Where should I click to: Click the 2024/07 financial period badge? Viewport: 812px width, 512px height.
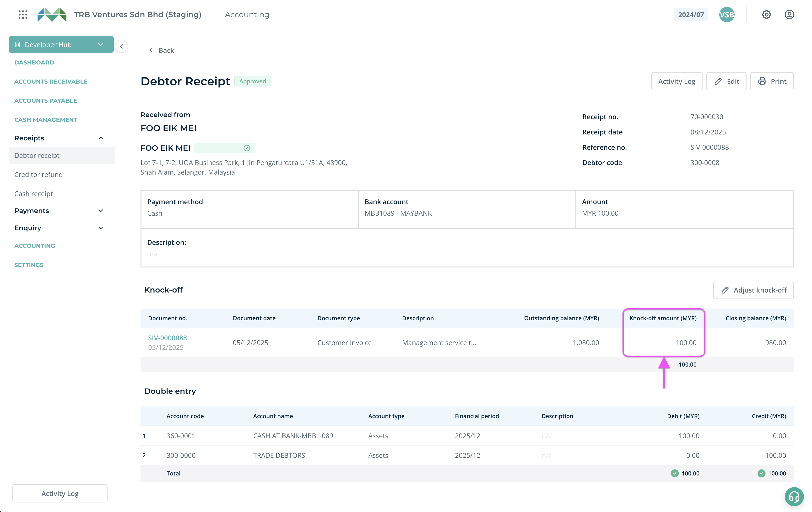click(x=691, y=15)
